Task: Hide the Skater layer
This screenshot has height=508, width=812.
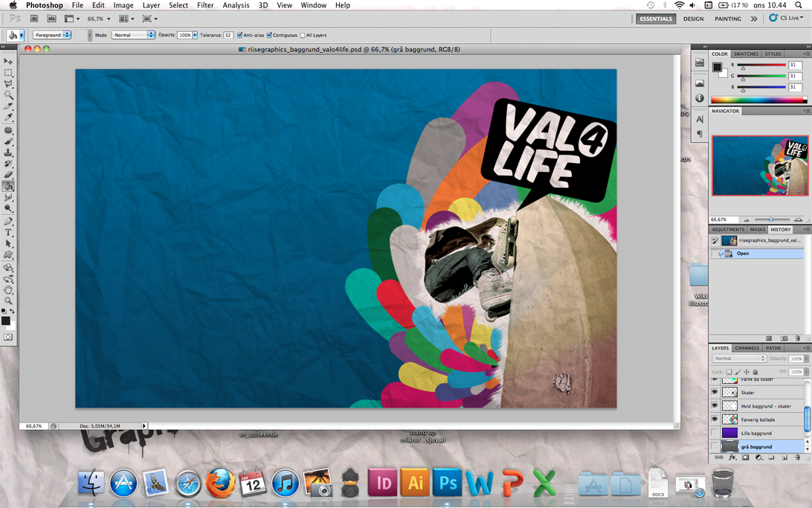Action: pyautogui.click(x=715, y=392)
